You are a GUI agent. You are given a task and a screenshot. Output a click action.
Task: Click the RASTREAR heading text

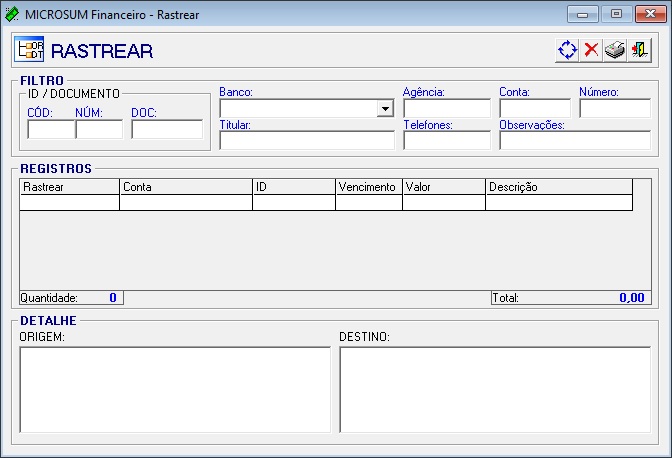[x=102, y=51]
